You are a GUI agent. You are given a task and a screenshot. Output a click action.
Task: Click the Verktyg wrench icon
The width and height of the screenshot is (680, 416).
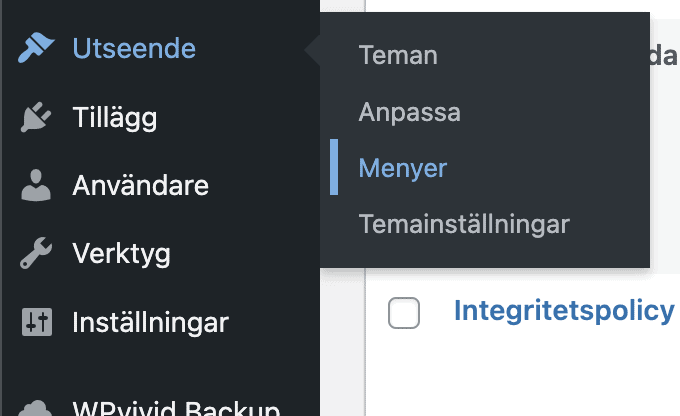(x=36, y=253)
